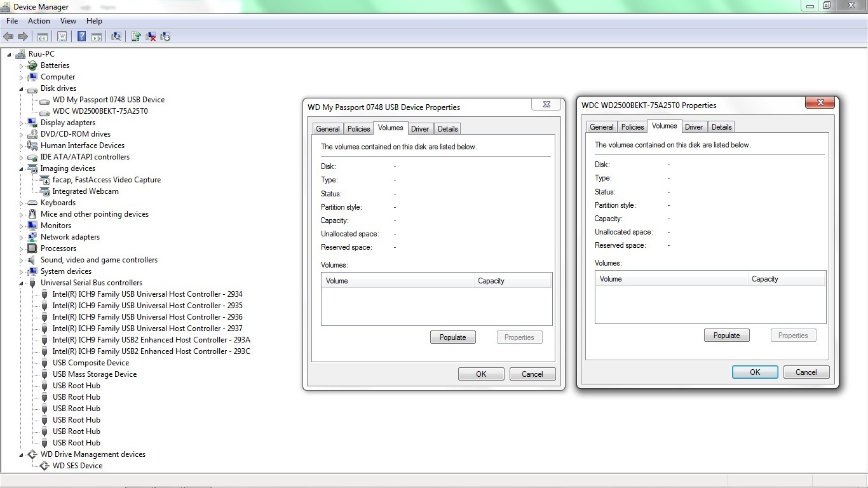Click Populate in WDC WD2500BEKT Properties dialog

click(727, 335)
